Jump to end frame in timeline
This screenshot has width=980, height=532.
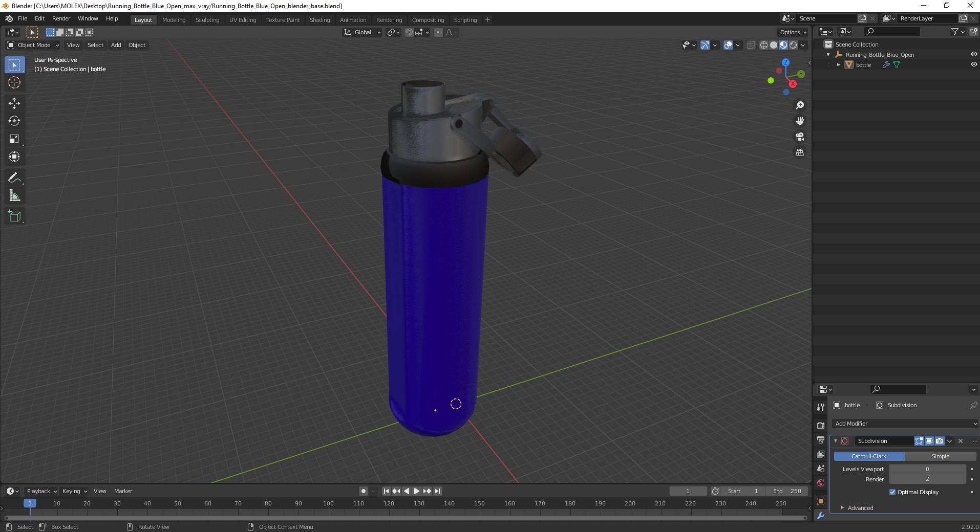(437, 491)
